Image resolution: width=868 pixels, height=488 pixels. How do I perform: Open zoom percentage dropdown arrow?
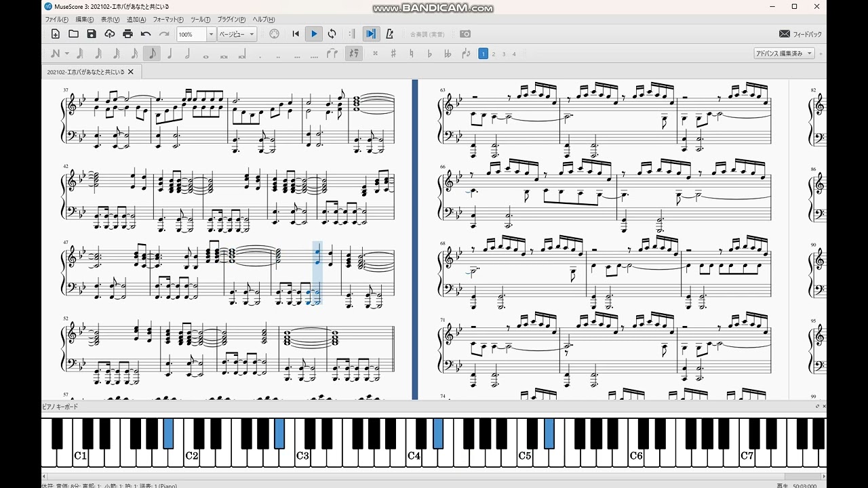coord(211,34)
